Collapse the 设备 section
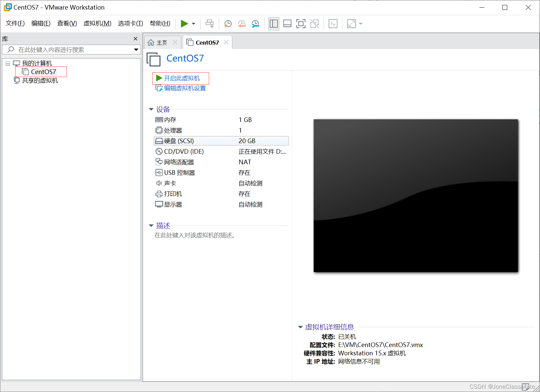 coord(151,109)
